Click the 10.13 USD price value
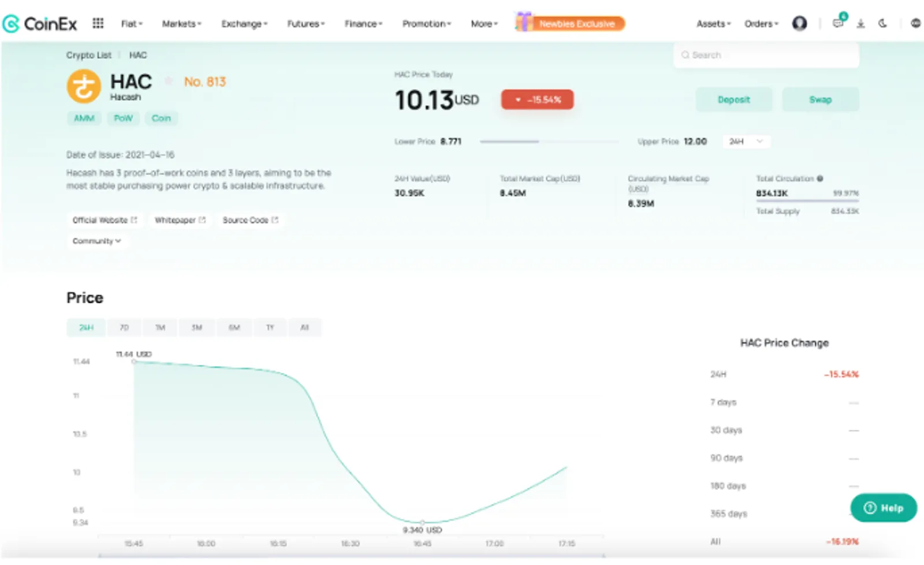924x565 pixels. tap(437, 100)
